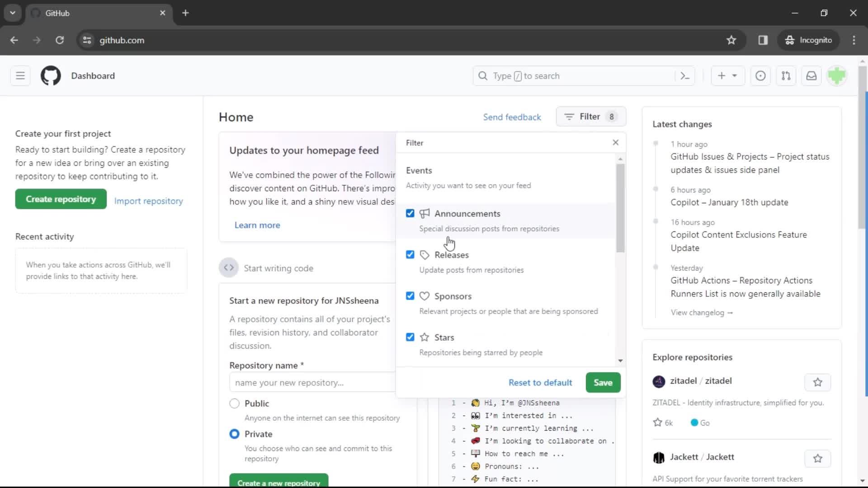The height and width of the screenshot is (488, 868).
Task: Select the Home dashboard menu item
Action: [236, 117]
